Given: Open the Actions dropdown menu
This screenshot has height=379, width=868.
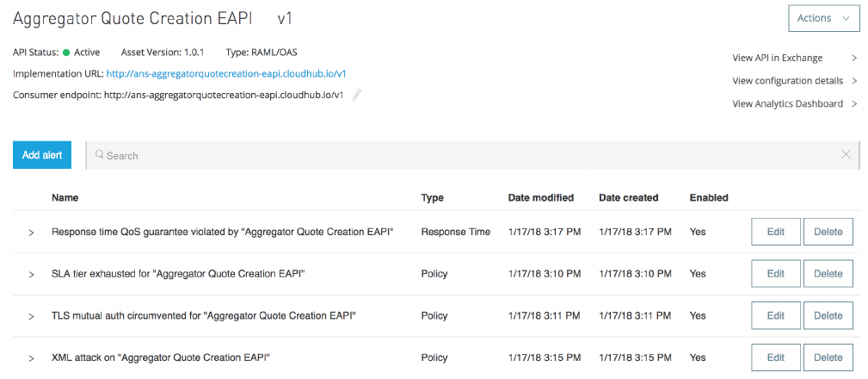Looking at the screenshot, I should 823,18.
